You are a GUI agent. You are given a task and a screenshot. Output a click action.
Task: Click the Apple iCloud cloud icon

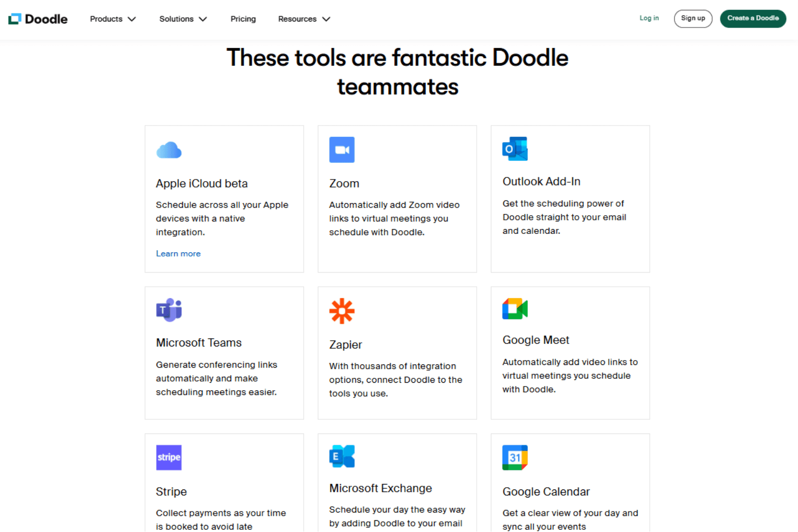point(169,150)
